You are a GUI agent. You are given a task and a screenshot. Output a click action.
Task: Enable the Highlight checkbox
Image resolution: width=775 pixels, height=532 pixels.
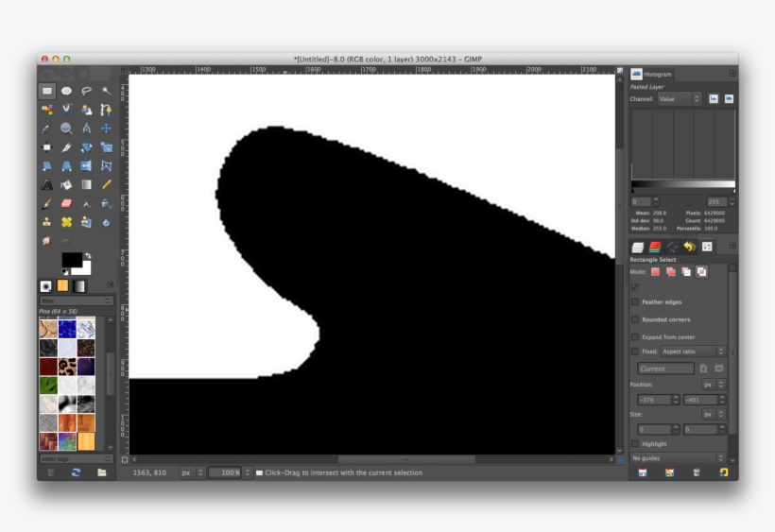point(635,443)
